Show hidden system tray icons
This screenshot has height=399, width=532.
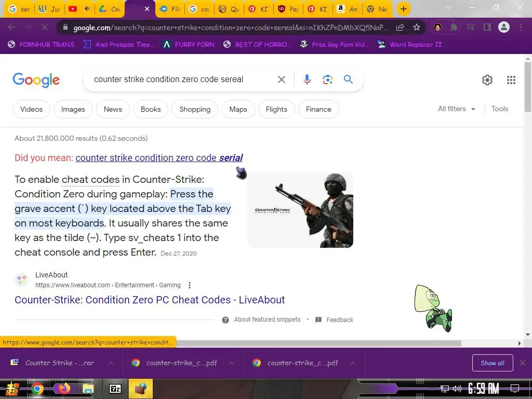(432, 389)
